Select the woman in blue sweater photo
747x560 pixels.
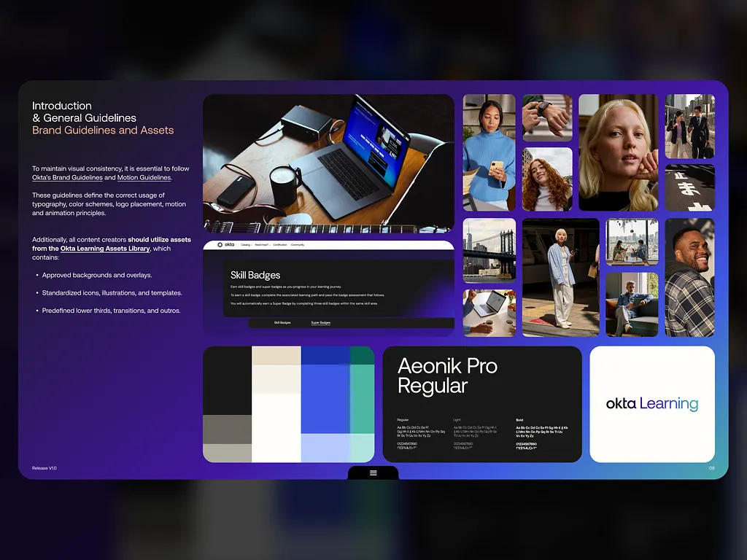(489, 152)
